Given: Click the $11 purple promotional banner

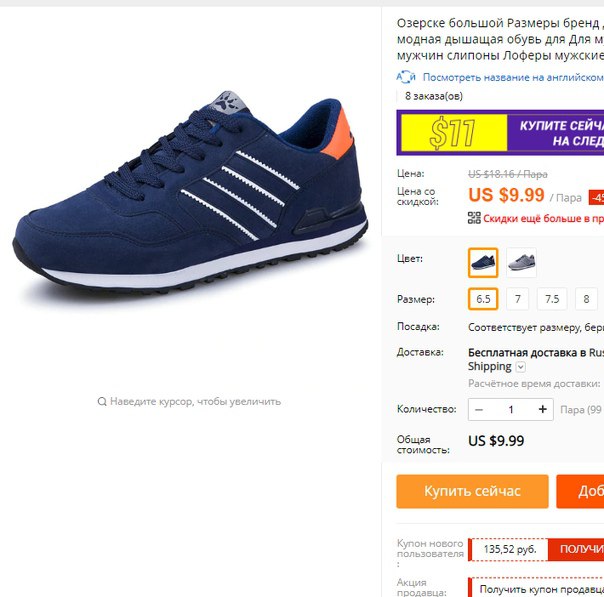Looking at the screenshot, I should point(500,133).
